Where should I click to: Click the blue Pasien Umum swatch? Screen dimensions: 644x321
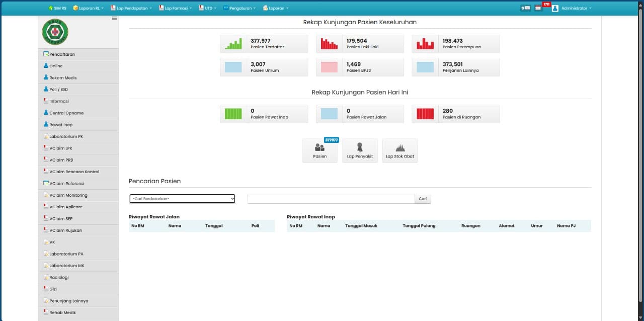click(x=233, y=67)
